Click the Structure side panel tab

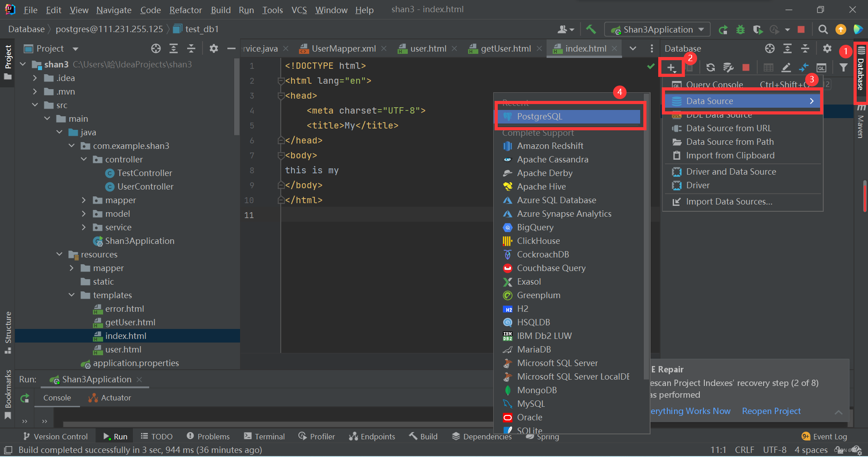coord(8,332)
